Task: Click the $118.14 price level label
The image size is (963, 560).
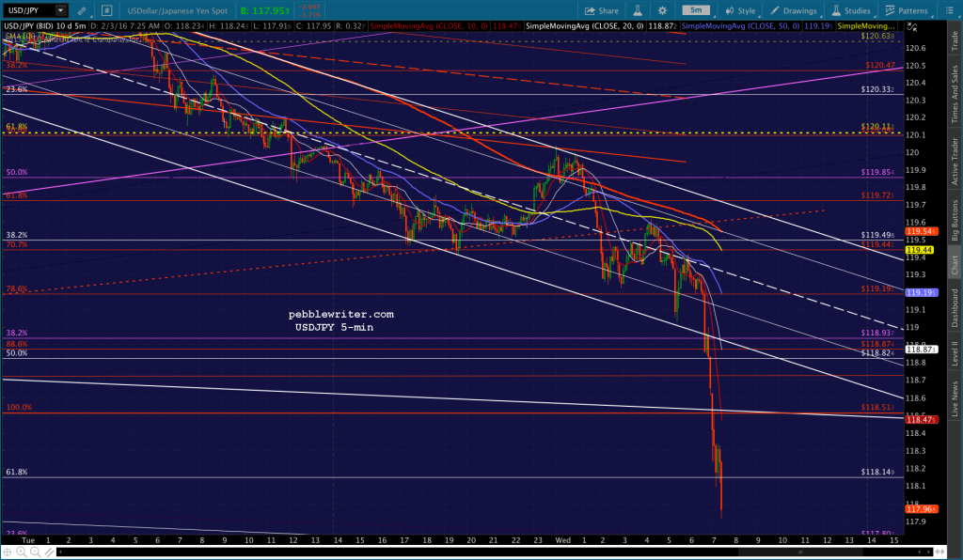Action: click(877, 473)
